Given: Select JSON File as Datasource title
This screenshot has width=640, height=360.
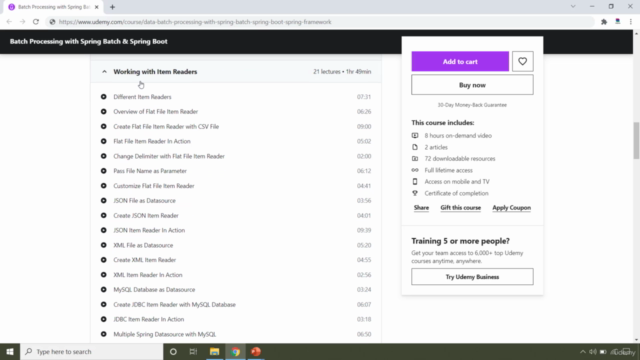Looking at the screenshot, I should click(x=144, y=200).
